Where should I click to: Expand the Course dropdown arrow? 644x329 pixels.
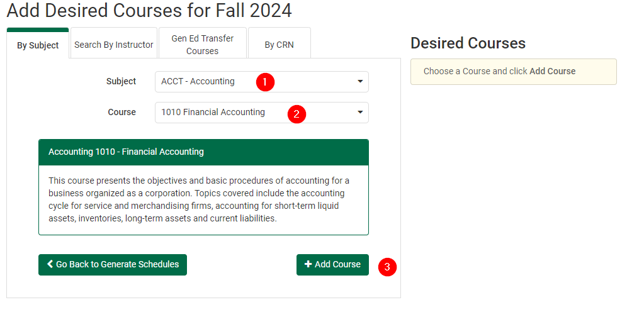coord(360,113)
